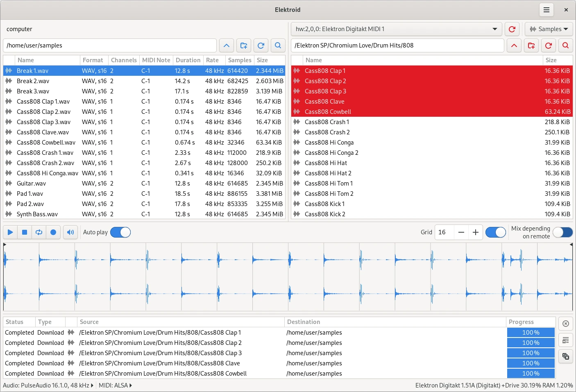Create new folder on the remote device

(x=531, y=45)
